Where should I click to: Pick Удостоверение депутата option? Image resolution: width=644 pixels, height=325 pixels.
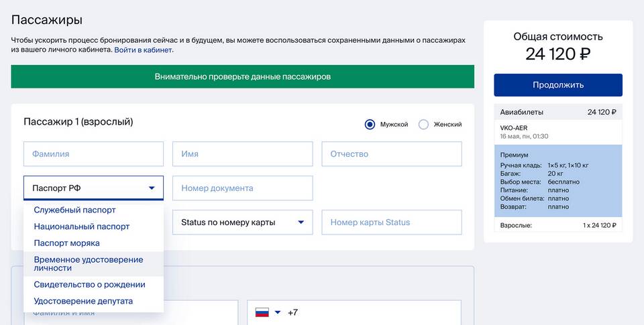[83, 302]
